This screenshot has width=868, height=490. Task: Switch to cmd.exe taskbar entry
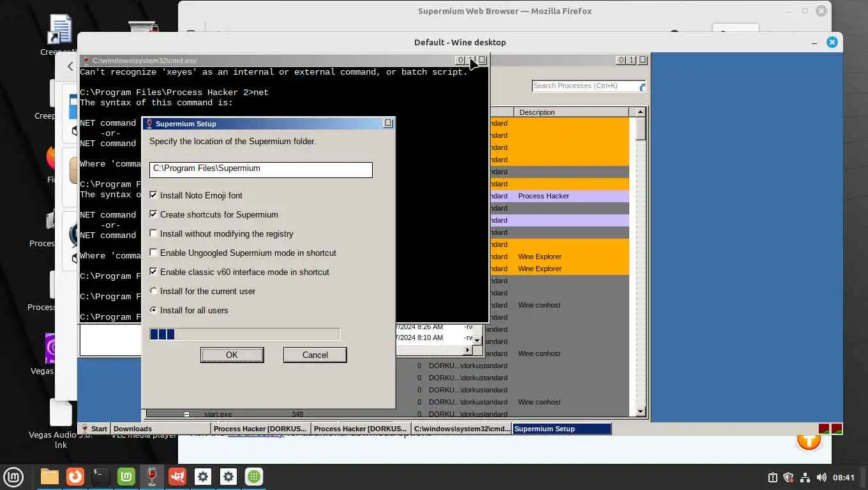pyautogui.click(x=461, y=429)
